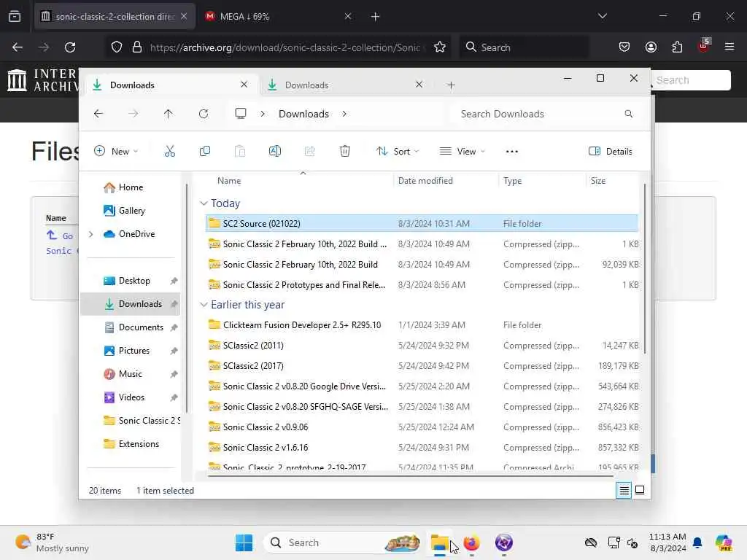The height and width of the screenshot is (560, 747).
Task: Go back in File Explorer
Action: pyautogui.click(x=98, y=114)
